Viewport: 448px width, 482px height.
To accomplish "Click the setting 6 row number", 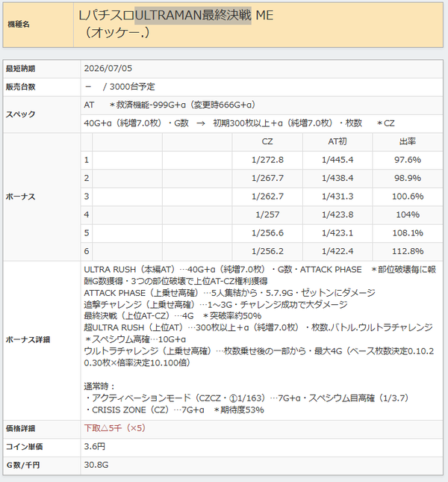I will click(87, 251).
